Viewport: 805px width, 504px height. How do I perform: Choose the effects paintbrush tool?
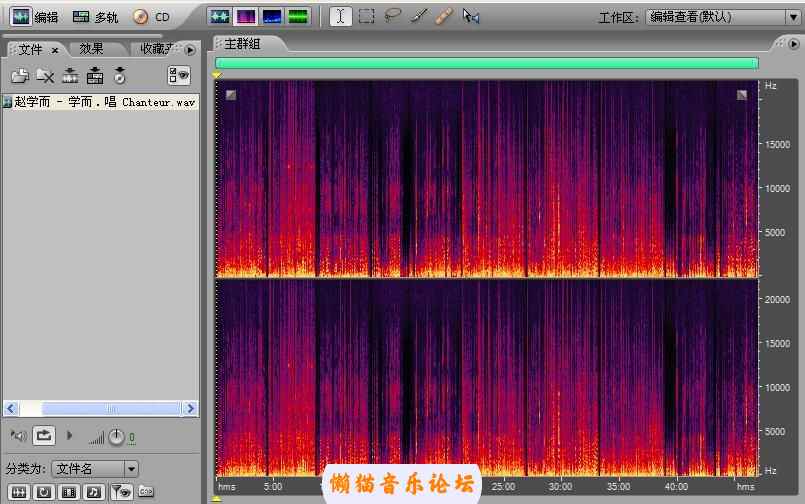[x=418, y=16]
